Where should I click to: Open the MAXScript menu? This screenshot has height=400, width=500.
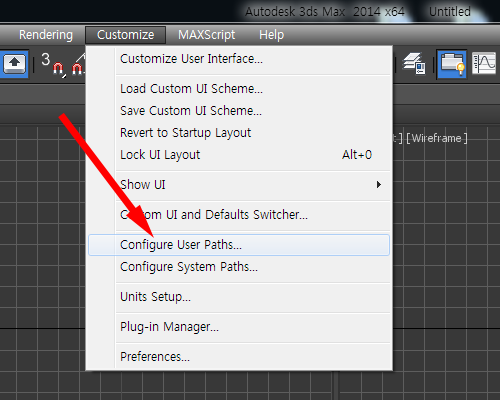pyautogui.click(x=206, y=35)
